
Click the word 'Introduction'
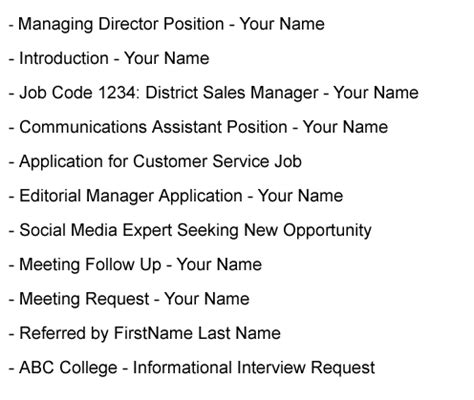(x=64, y=59)
